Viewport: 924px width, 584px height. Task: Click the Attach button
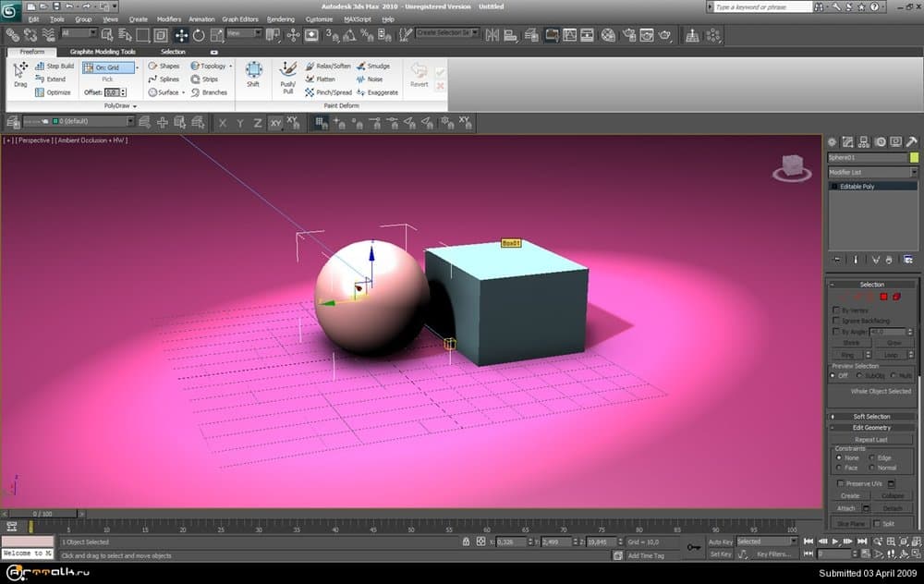(846, 508)
